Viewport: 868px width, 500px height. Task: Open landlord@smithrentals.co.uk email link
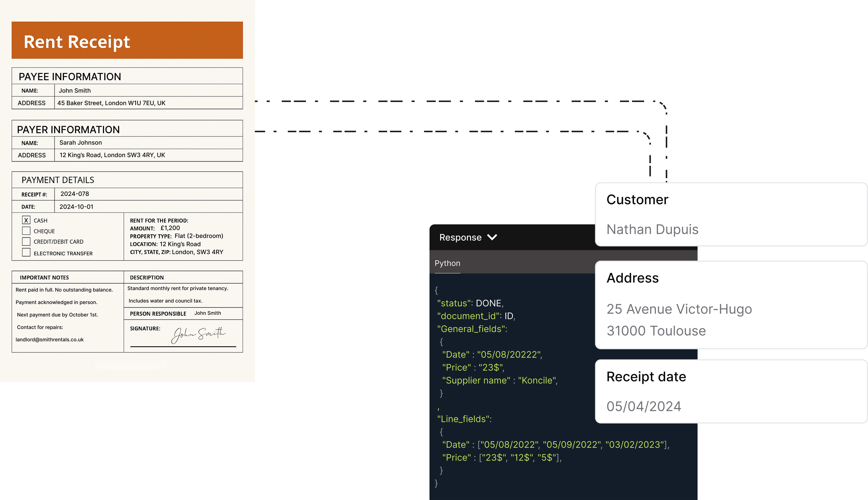click(x=50, y=340)
